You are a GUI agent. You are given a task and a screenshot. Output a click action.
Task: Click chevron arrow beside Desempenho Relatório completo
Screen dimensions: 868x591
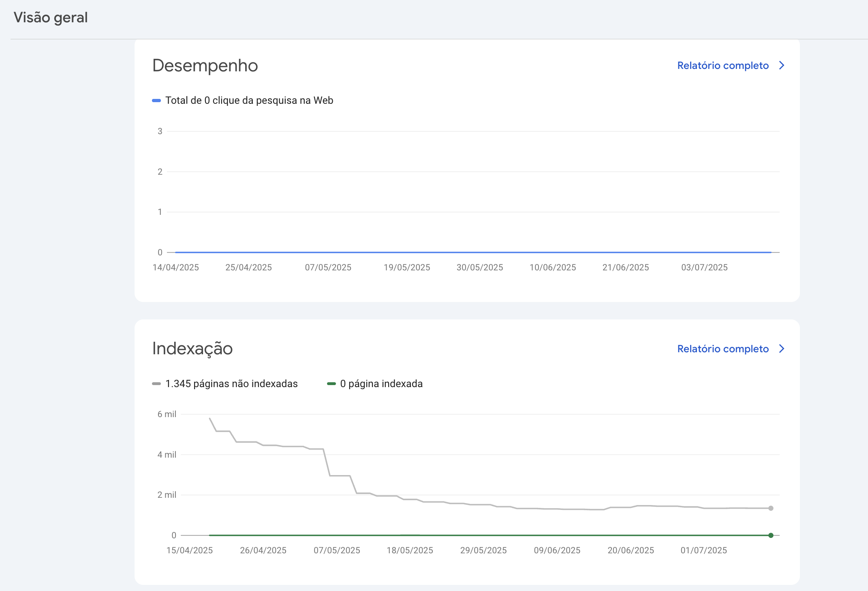782,65
